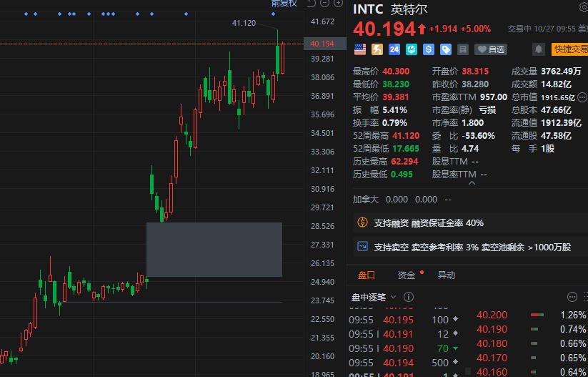Viewport: 588px width, 377px height.
Task: Click info icon next to 盘中逐笔
Action: (409, 297)
